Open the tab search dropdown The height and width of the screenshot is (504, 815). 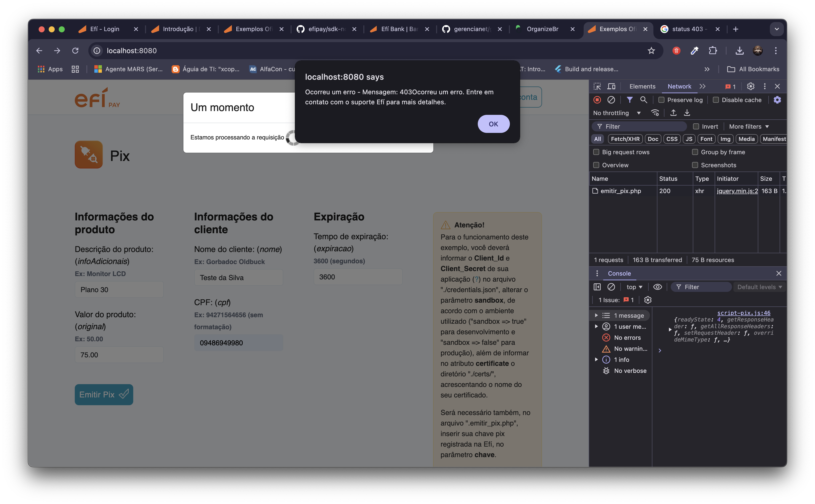coord(777,29)
